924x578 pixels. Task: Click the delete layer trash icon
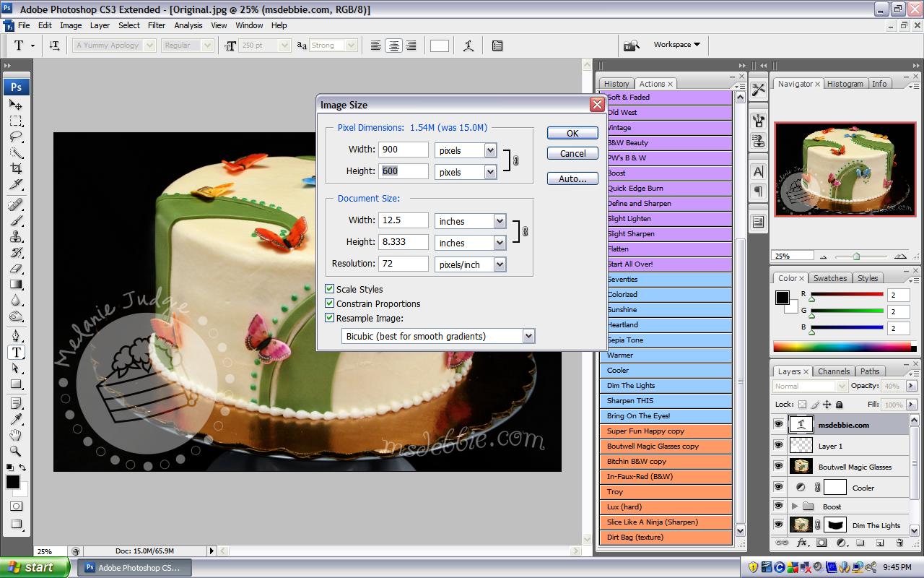click(x=899, y=543)
